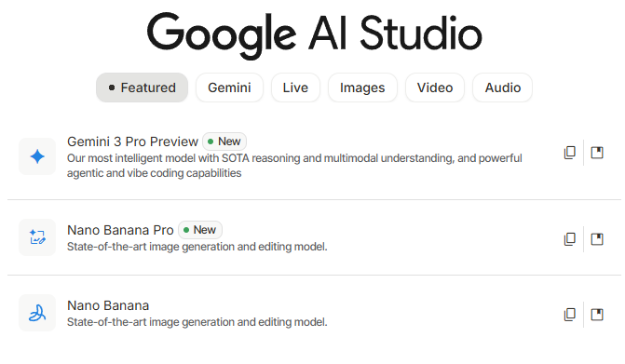Open docs icon for Nano Banana Pro
This screenshot has height=364, width=625.
pyautogui.click(x=597, y=239)
